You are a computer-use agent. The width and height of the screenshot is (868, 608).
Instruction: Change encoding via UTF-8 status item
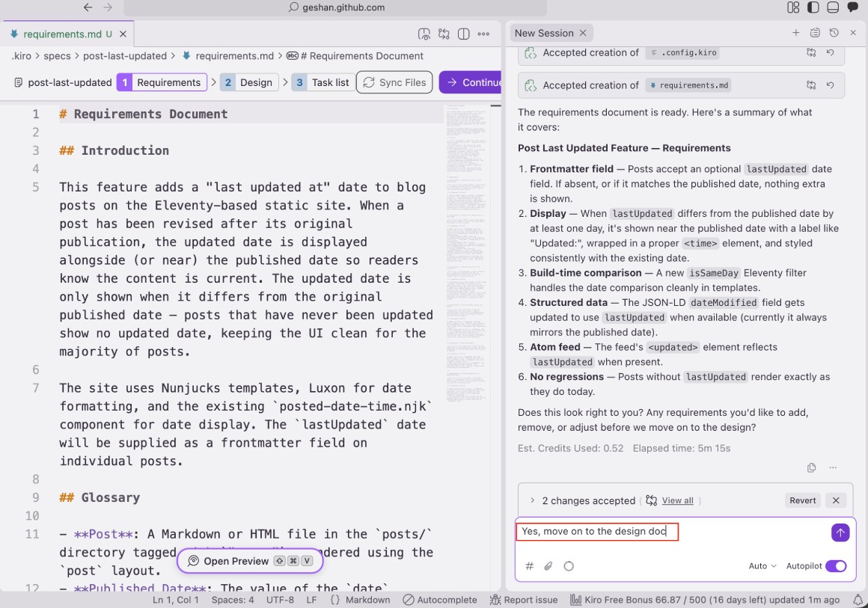click(280, 600)
